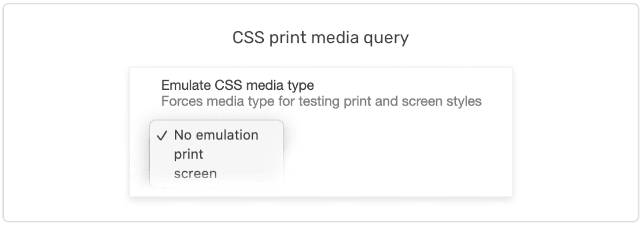Choose "screen" from the media type list

click(195, 173)
